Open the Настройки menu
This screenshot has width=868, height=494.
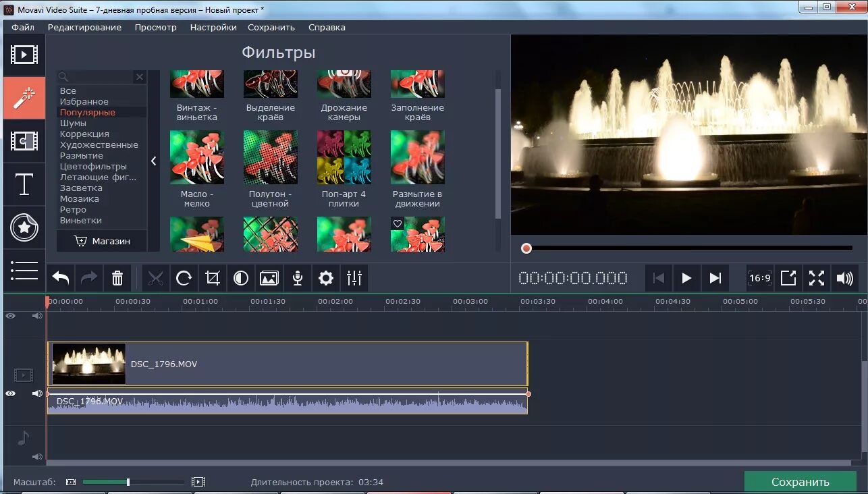click(x=213, y=28)
